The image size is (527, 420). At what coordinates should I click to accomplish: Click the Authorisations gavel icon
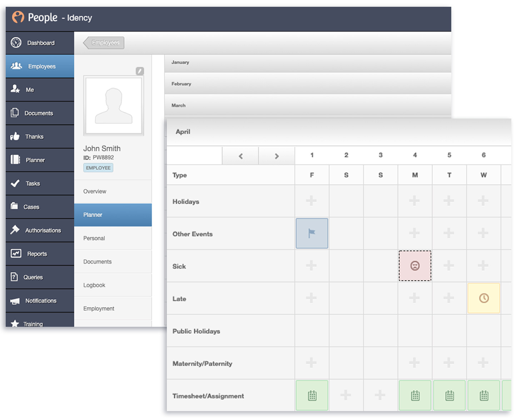pyautogui.click(x=15, y=230)
